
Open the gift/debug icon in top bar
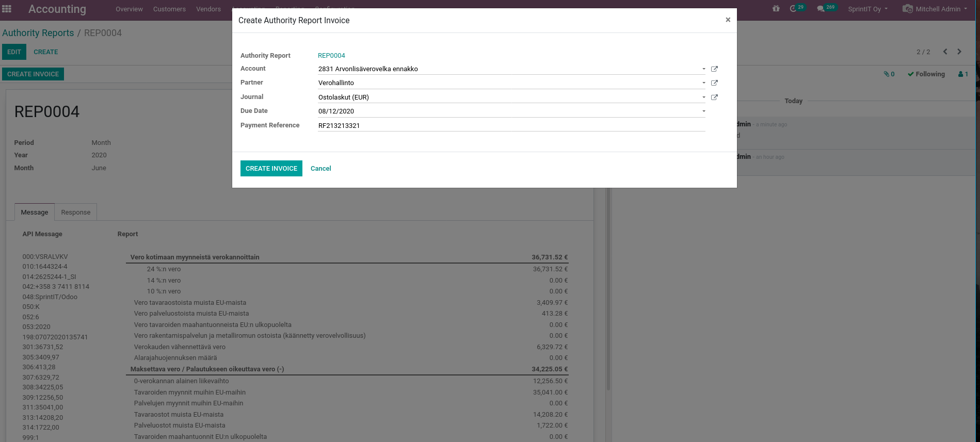776,9
